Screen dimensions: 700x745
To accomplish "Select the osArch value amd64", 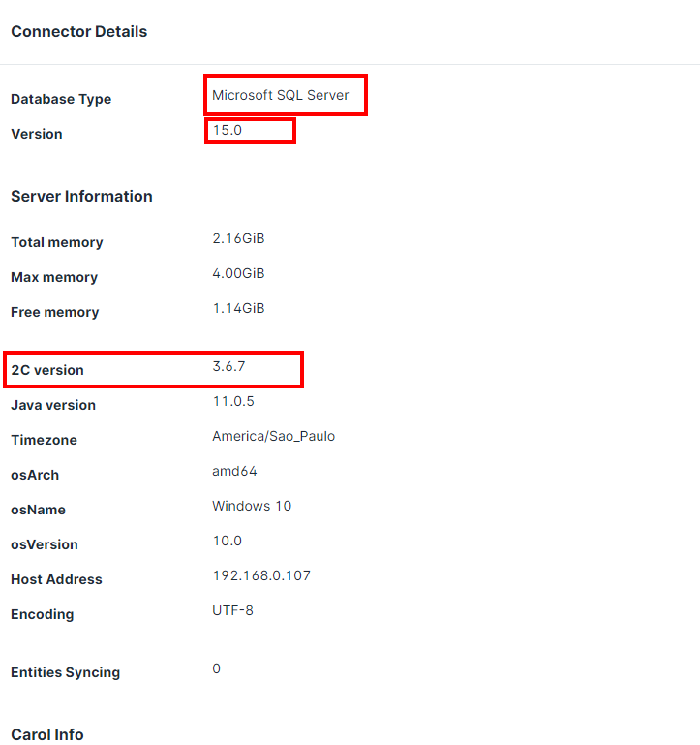I will (234, 471).
